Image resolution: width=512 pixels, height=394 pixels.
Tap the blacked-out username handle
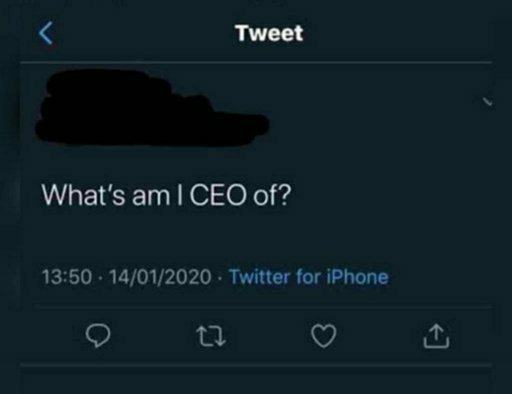pyautogui.click(x=152, y=108)
